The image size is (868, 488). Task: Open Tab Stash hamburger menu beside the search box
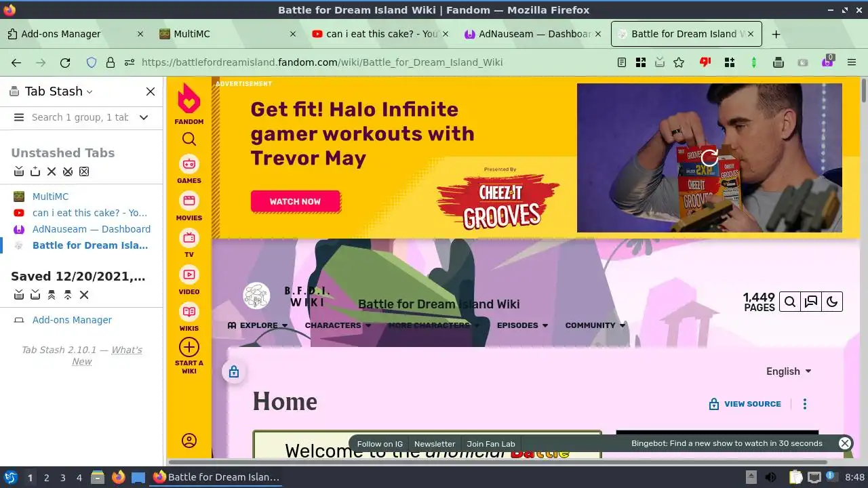point(19,117)
